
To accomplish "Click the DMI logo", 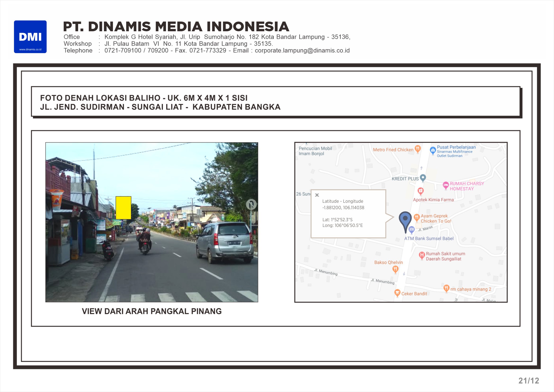I will click(30, 37).
